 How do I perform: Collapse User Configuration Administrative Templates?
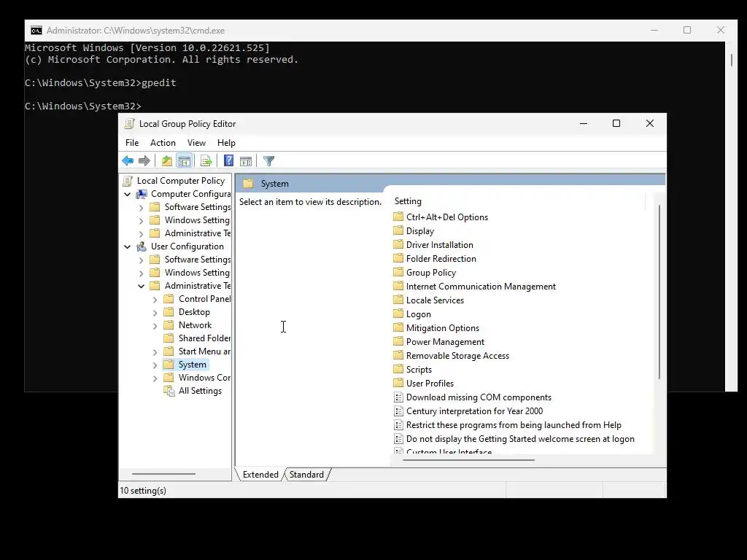click(141, 286)
